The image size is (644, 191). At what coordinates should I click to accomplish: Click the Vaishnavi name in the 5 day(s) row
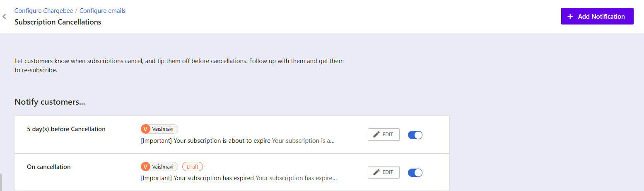[x=163, y=129]
